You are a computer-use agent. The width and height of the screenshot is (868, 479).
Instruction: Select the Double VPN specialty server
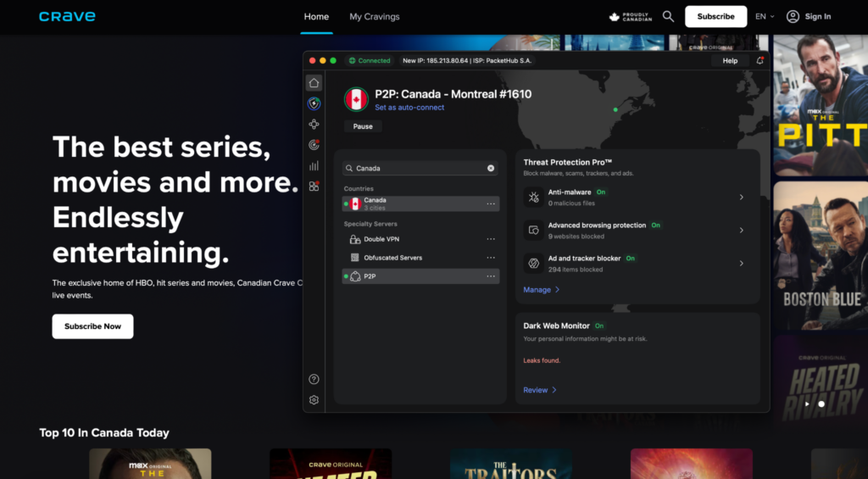(x=420, y=239)
